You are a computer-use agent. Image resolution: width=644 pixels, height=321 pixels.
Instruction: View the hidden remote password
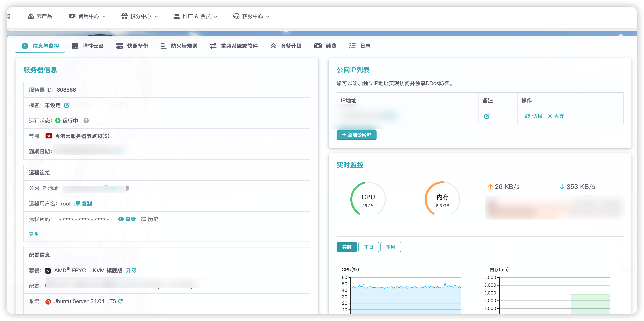tap(127, 219)
